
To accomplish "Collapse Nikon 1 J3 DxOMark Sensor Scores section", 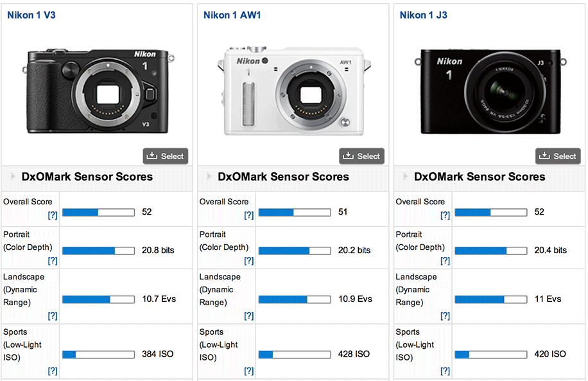I will pyautogui.click(x=406, y=177).
